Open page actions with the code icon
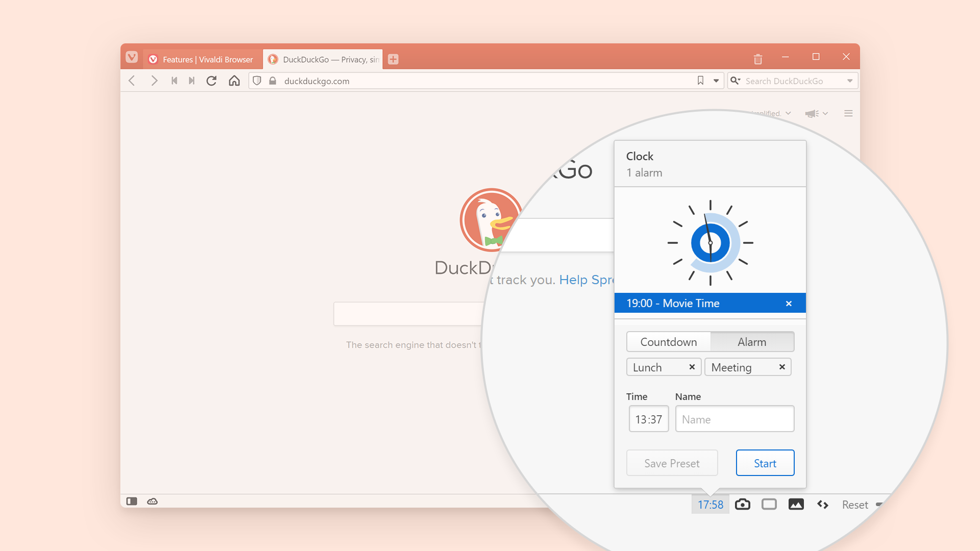 point(822,504)
